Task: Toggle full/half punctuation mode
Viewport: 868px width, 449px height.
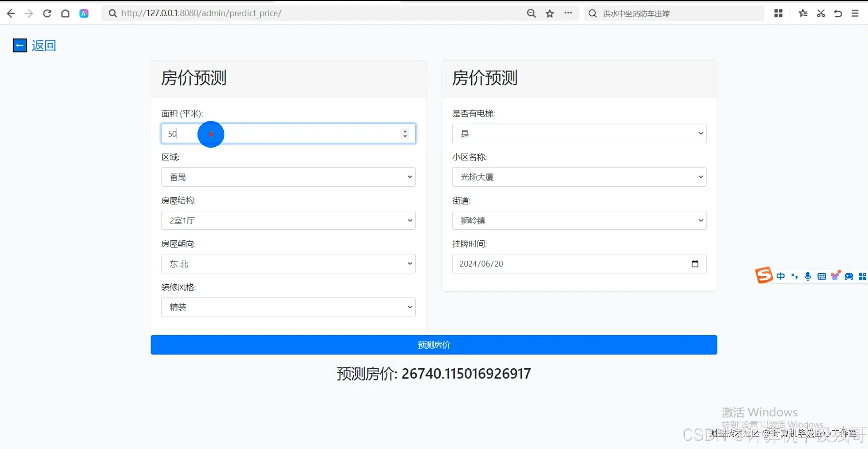Action: click(794, 276)
